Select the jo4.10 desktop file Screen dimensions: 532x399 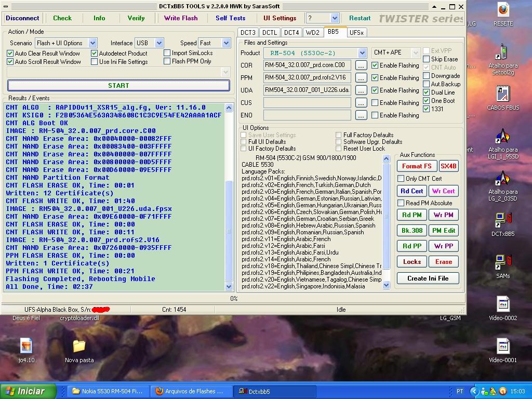(26, 351)
